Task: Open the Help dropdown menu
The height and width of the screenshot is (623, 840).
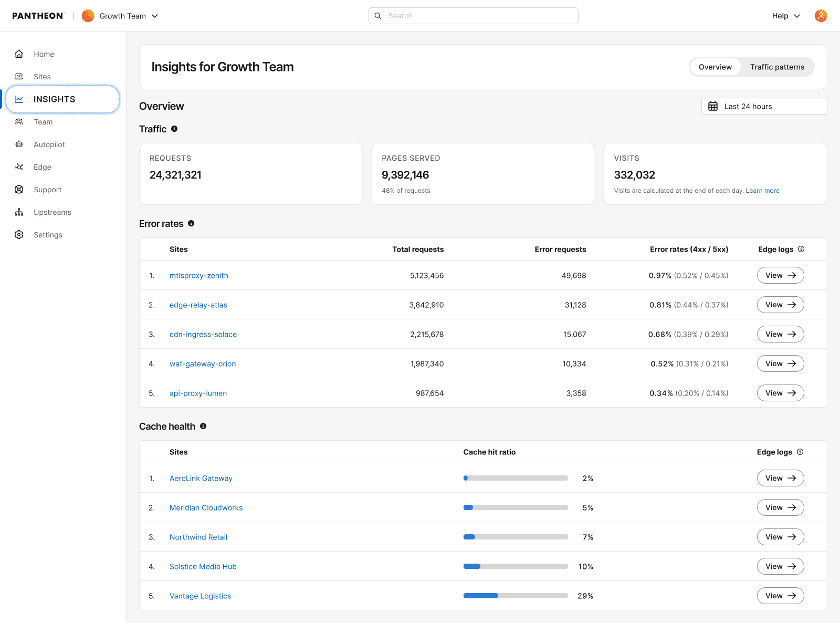Action: [786, 16]
